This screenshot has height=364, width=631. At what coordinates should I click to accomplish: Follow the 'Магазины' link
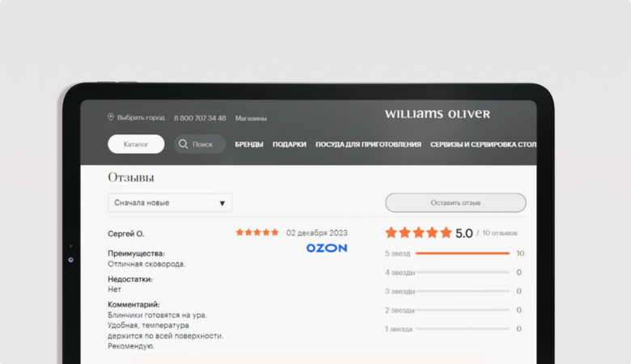point(251,118)
